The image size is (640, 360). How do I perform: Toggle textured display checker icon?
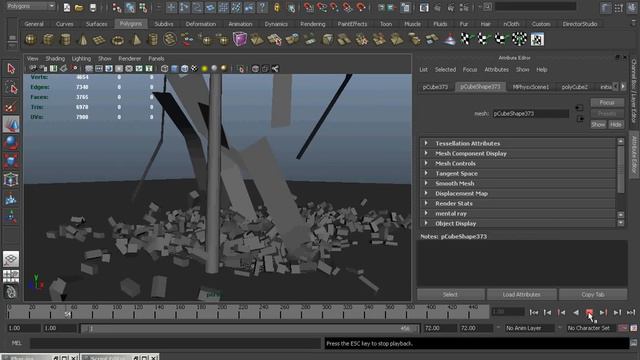195,69
